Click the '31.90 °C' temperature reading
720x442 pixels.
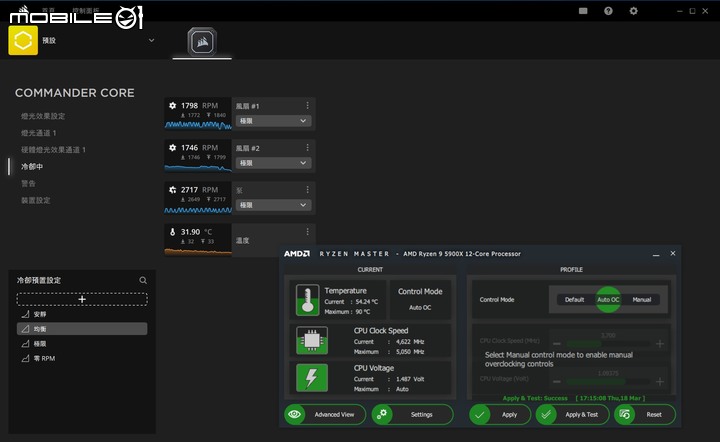(x=197, y=232)
